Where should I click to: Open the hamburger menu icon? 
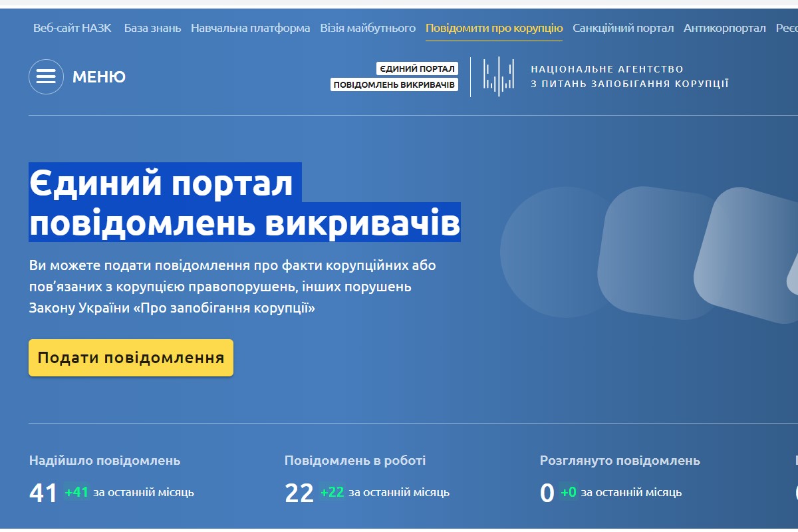(x=46, y=76)
